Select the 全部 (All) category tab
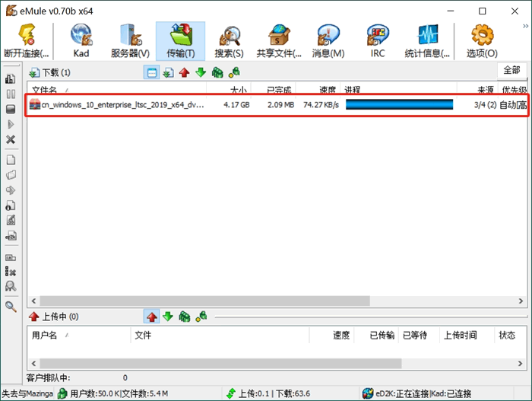Image resolution: width=532 pixels, height=401 pixels. click(x=511, y=70)
